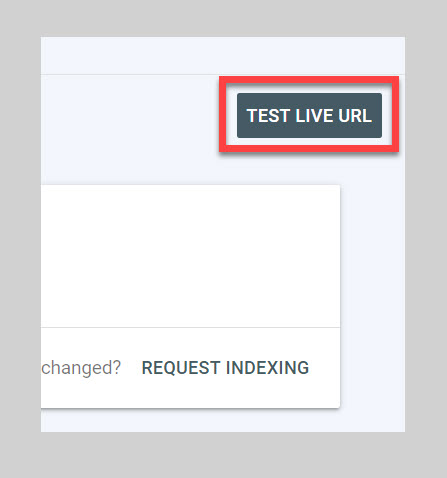Screen dimensions: 447x478
Task: Click the 'changed?' text label
Action: click(81, 368)
